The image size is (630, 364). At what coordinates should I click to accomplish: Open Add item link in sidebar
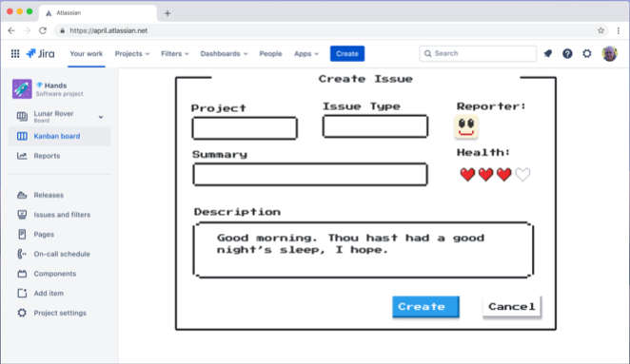pos(49,294)
